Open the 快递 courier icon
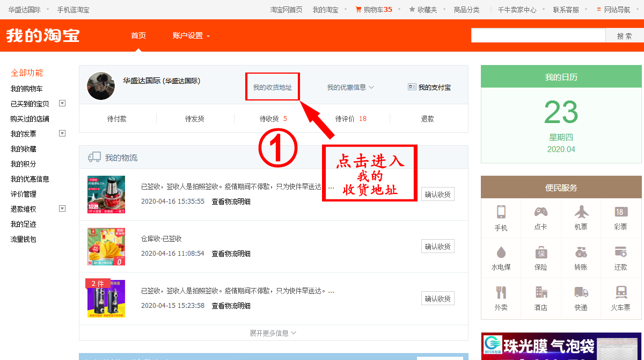This screenshot has width=644, height=360. (581, 292)
